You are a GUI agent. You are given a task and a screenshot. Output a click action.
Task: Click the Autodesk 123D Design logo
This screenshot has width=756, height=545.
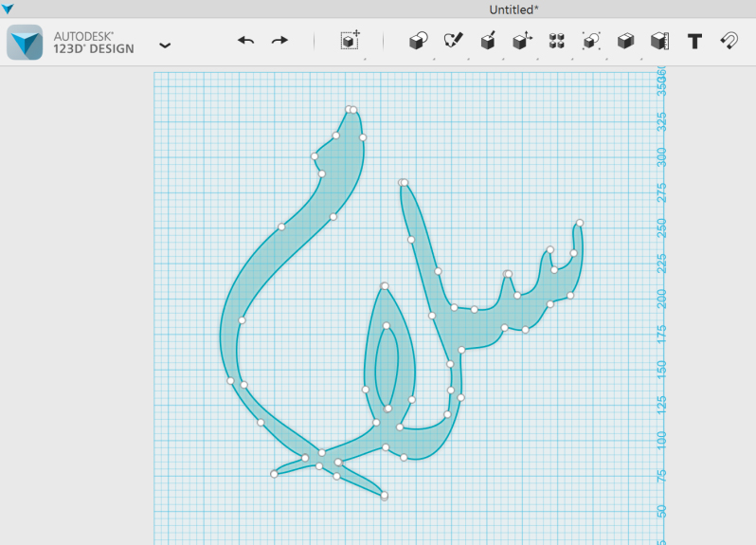[x=25, y=43]
